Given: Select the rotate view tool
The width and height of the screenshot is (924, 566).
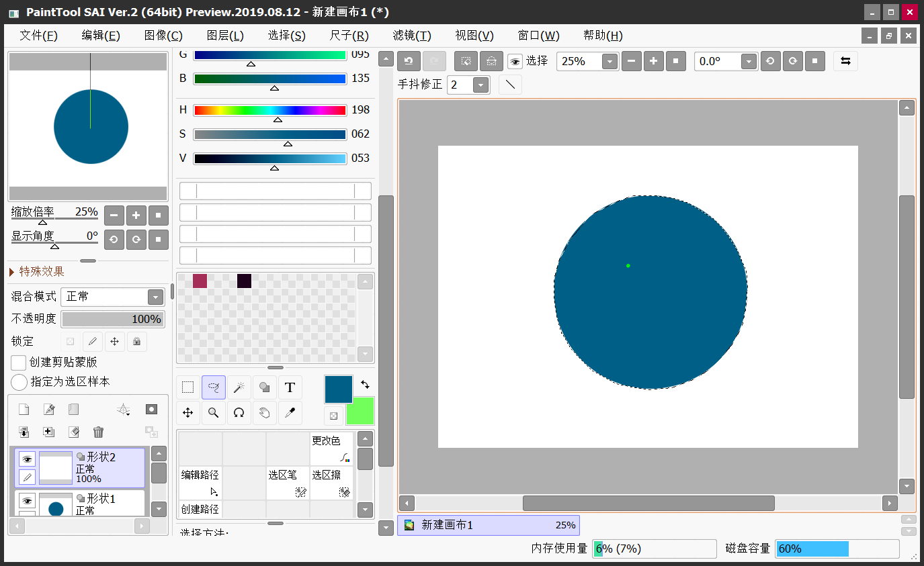Looking at the screenshot, I should point(239,413).
